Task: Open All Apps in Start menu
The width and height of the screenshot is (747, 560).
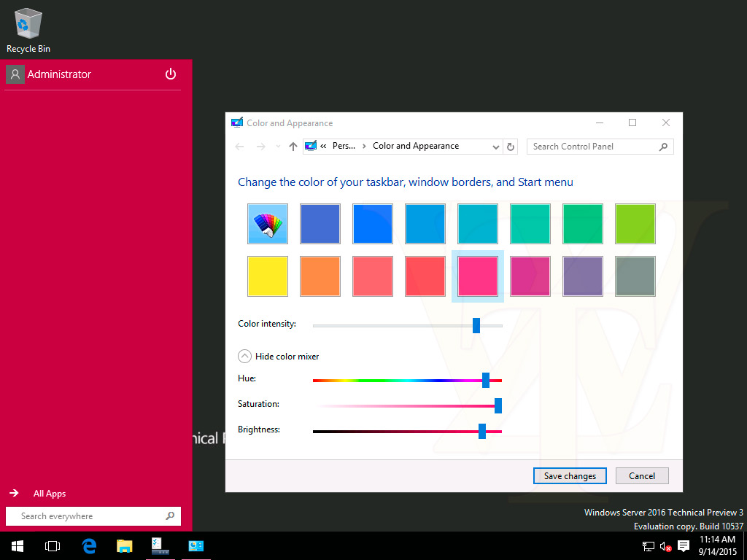Action: 49,494
